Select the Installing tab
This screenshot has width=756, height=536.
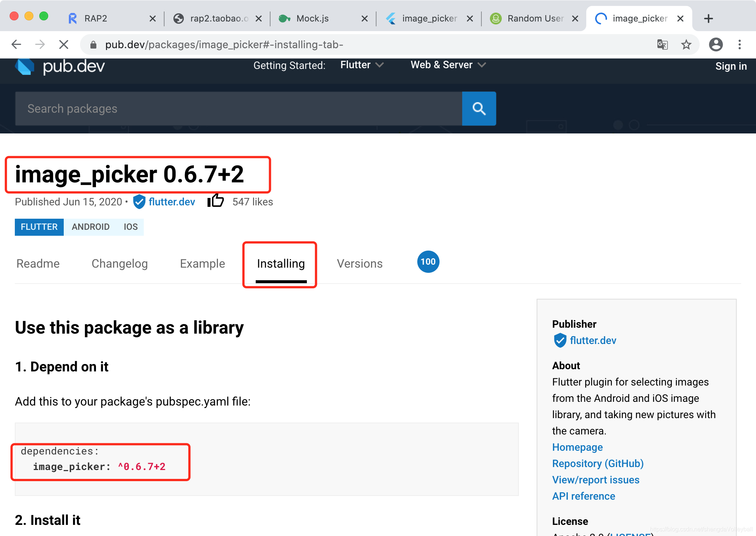pyautogui.click(x=281, y=264)
